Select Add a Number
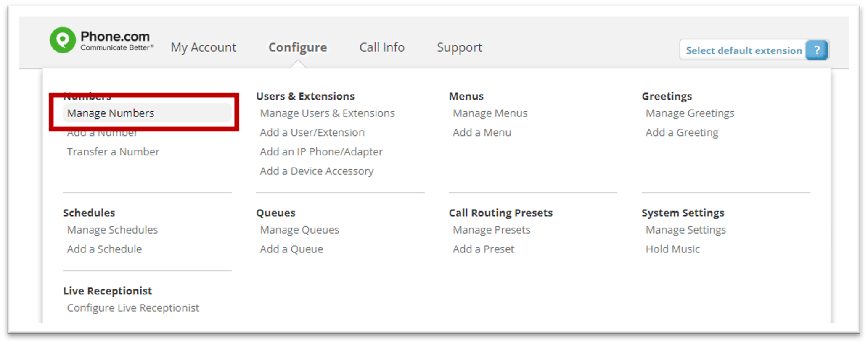868x344 pixels. tap(102, 132)
